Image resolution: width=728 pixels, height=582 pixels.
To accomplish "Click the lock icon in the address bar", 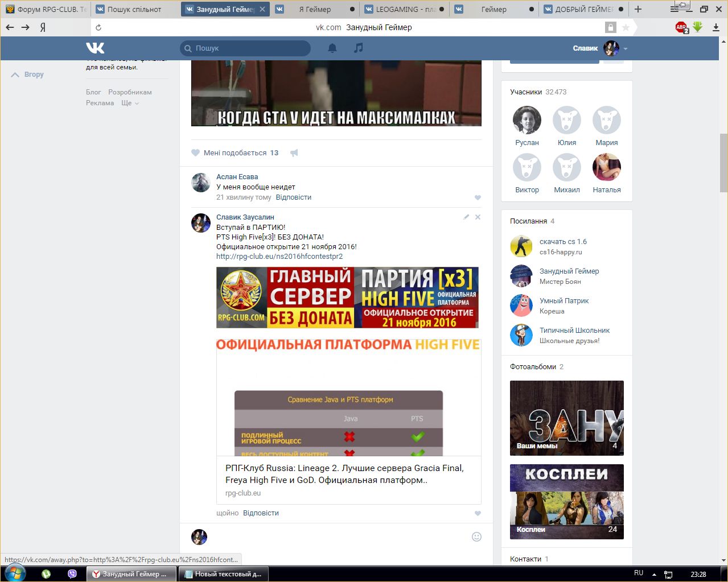I will coord(611,27).
